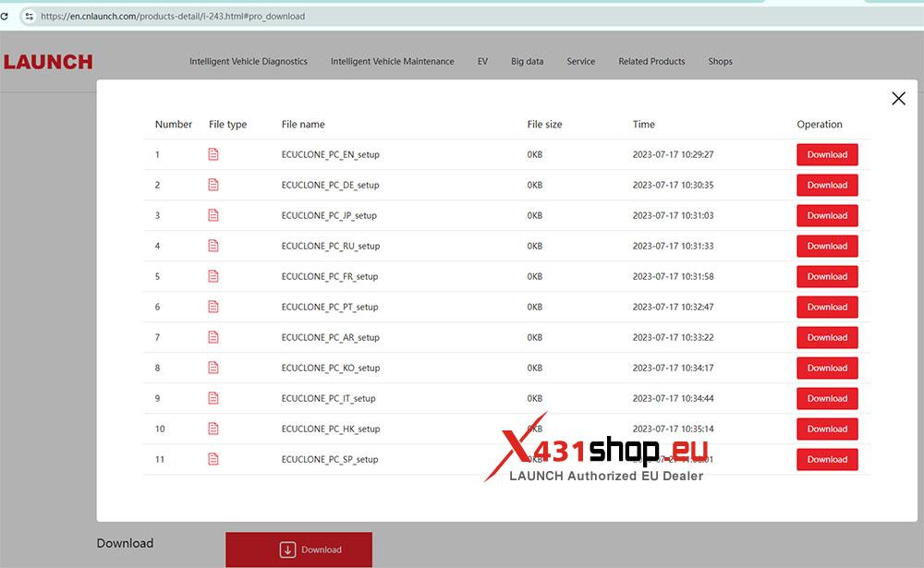
Task: Download the ECUCLONE_PC_FR_setup file
Action: pyautogui.click(x=827, y=276)
